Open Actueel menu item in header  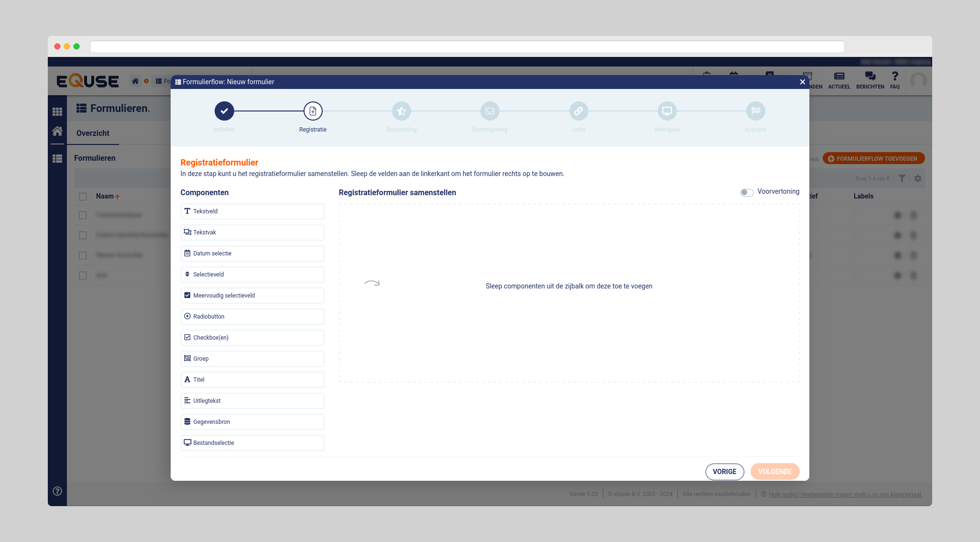(x=839, y=80)
